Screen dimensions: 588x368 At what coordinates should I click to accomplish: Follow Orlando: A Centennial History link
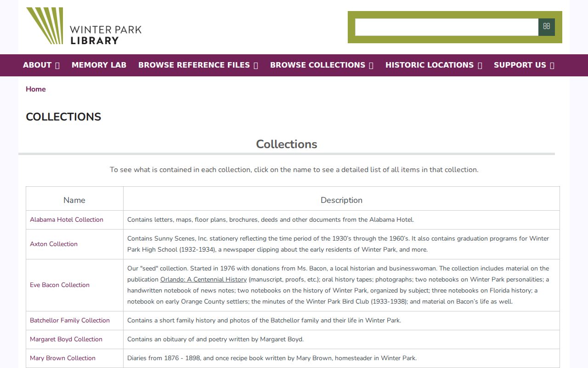[204, 279]
